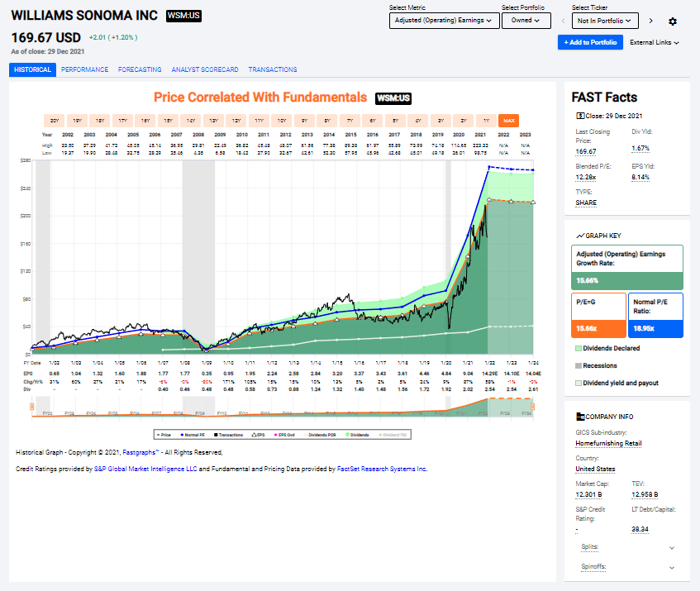Select the 15Y time range button
The width and height of the screenshot is (700, 591).
[169, 121]
